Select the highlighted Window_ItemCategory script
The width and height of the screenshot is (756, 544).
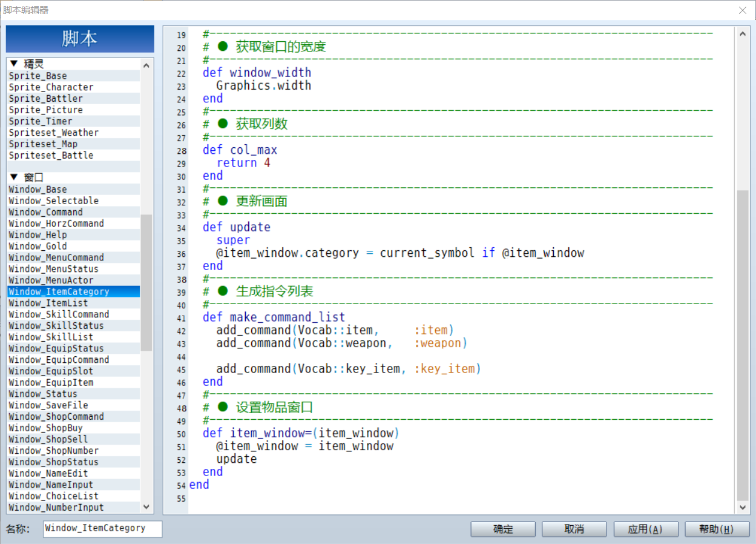click(x=74, y=291)
